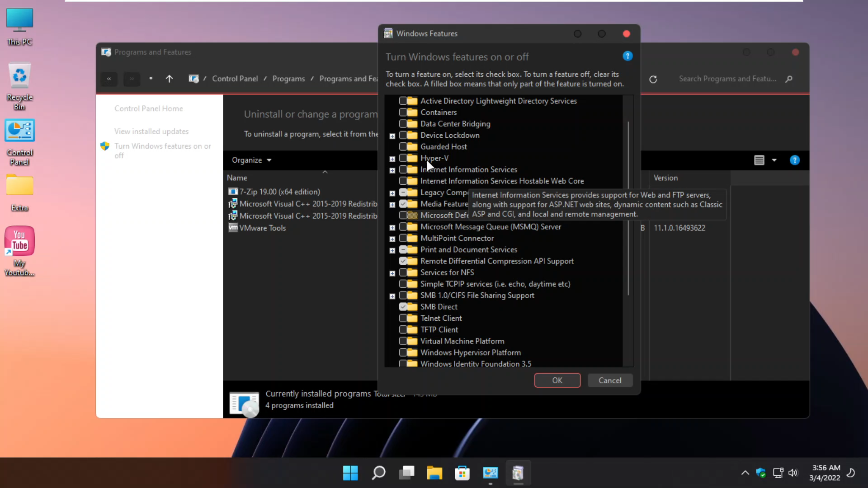Enable the Telnet Client checkbox

tap(403, 318)
